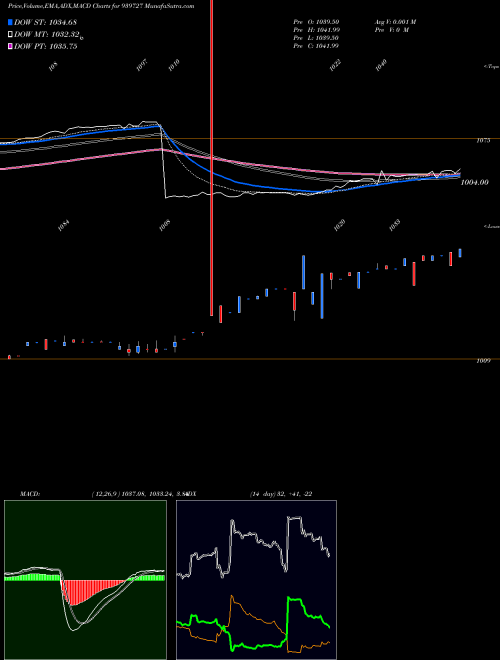Click the ADX '(14 day) 32, +41, -22' values

pos(281,494)
